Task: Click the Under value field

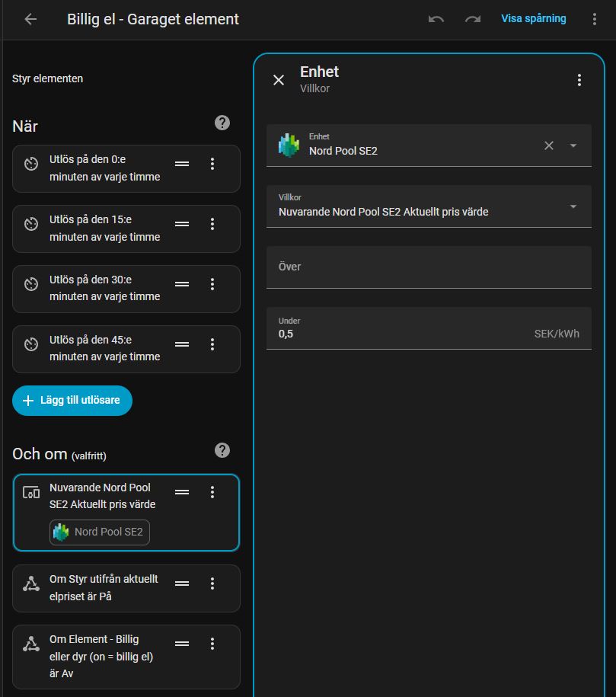Action: [x=404, y=333]
